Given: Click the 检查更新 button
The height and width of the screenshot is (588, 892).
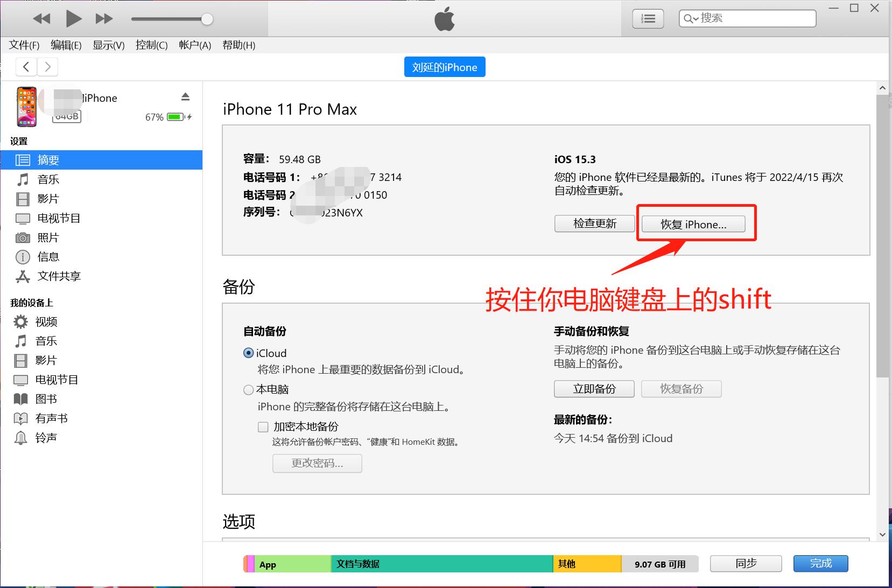Looking at the screenshot, I should pyautogui.click(x=594, y=223).
